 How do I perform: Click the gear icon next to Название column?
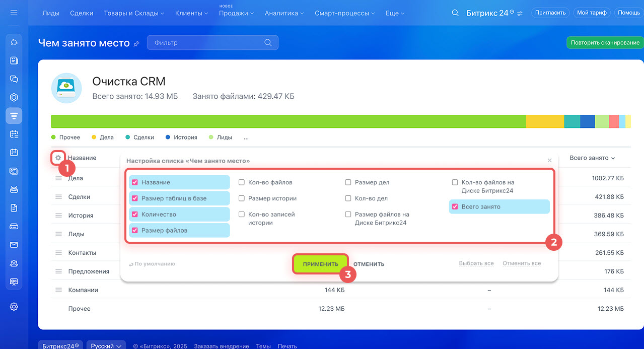click(x=58, y=158)
